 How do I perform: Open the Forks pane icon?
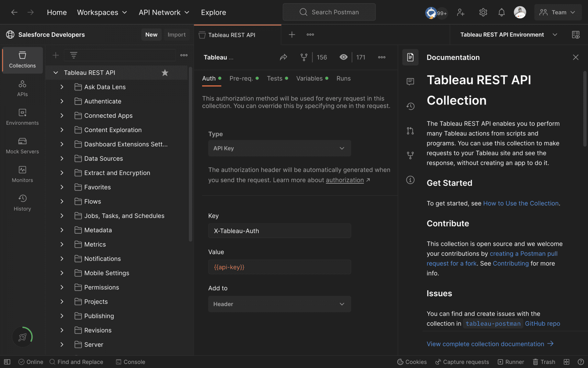[410, 155]
